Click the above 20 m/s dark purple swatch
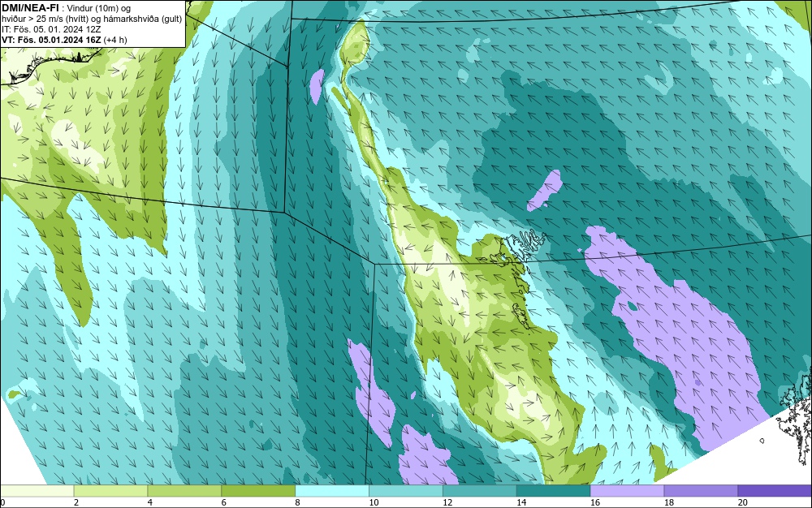812x508 pixels. pos(775,490)
